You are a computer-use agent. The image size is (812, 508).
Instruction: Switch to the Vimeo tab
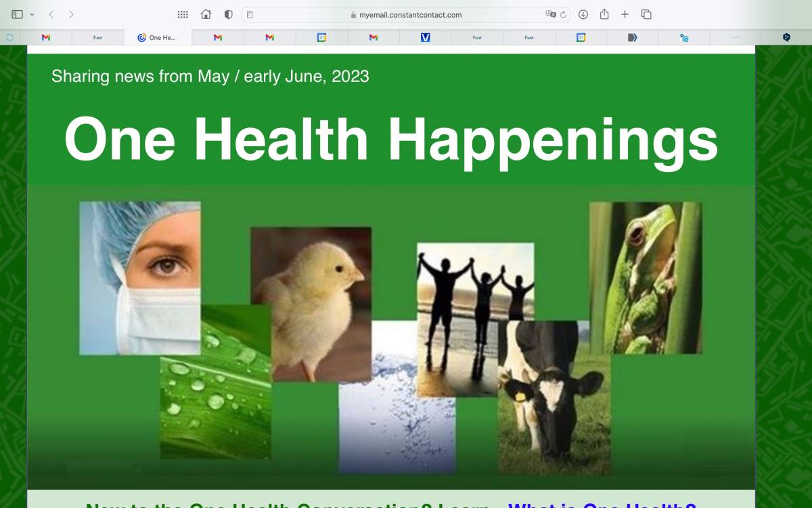click(x=424, y=38)
